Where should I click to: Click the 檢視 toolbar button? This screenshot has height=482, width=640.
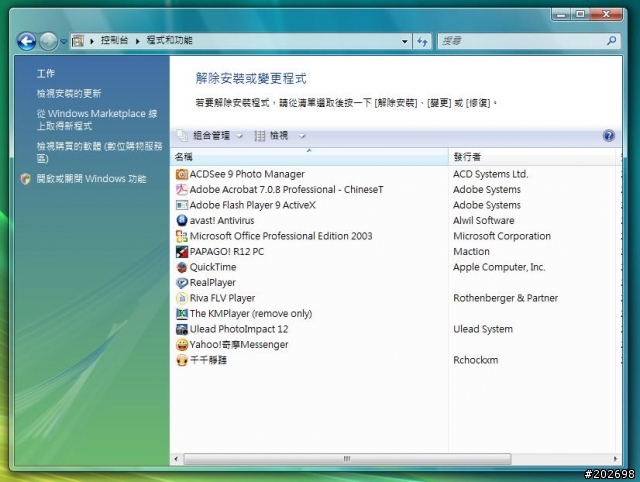[x=271, y=136]
